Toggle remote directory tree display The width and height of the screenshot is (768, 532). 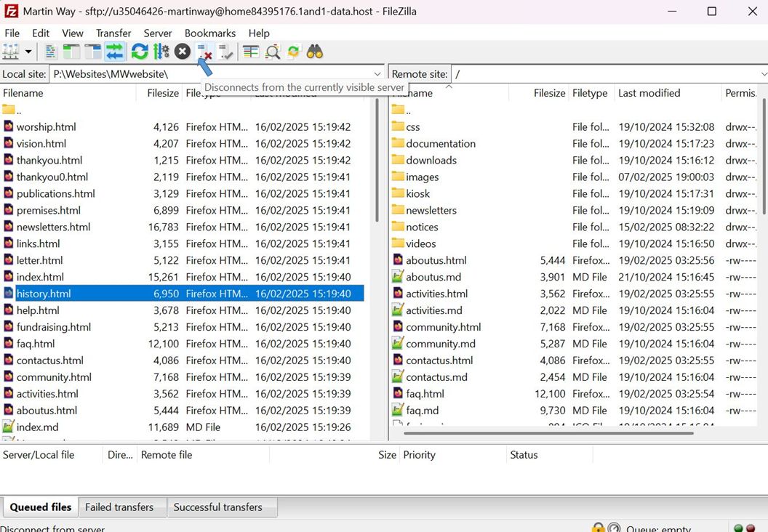pyautogui.click(x=93, y=52)
